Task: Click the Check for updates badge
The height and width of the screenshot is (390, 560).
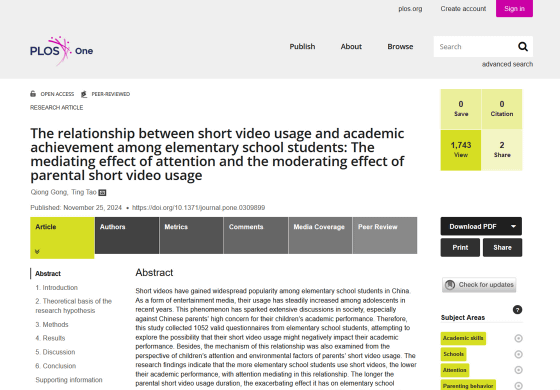Action: click(479, 285)
